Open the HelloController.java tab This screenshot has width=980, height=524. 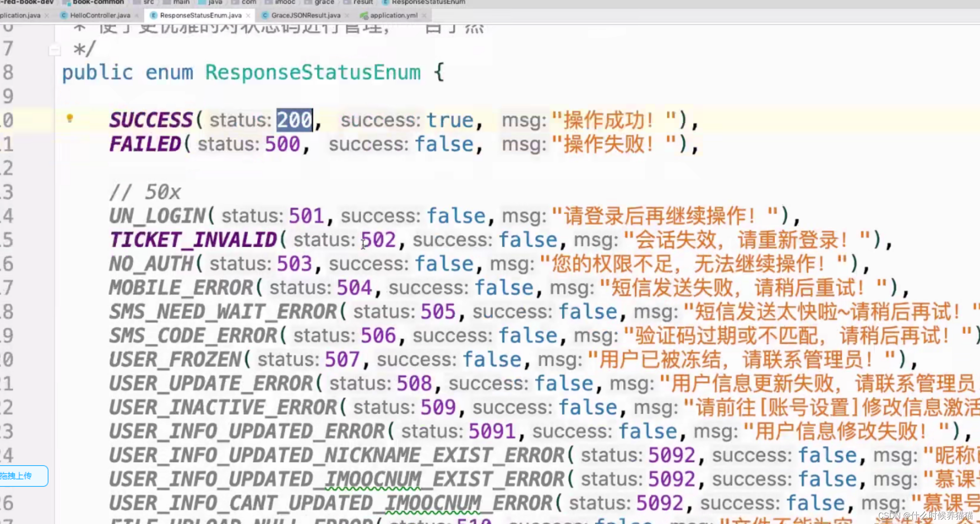[100, 15]
